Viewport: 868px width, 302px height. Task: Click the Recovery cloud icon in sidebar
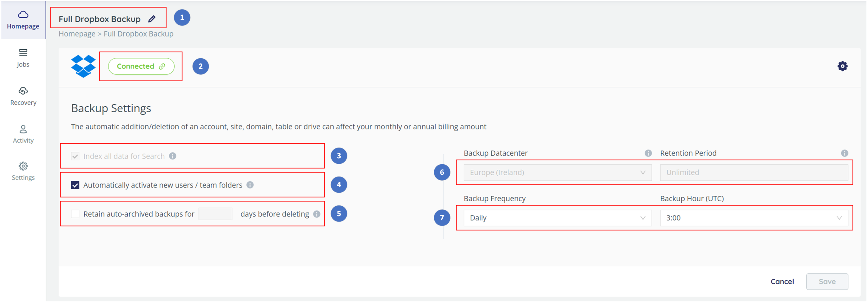coord(23,91)
